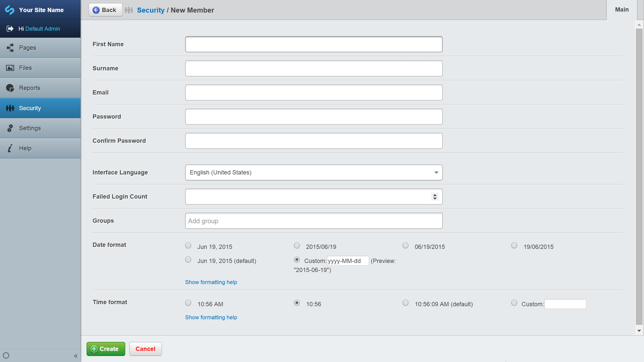Open the Help section from sidebar
This screenshot has width=644, height=362.
point(25,148)
